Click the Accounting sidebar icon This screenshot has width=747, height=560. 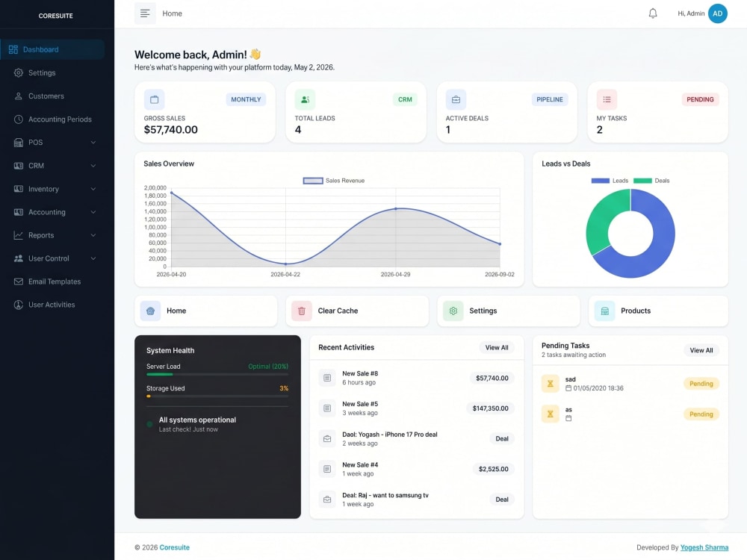click(19, 212)
